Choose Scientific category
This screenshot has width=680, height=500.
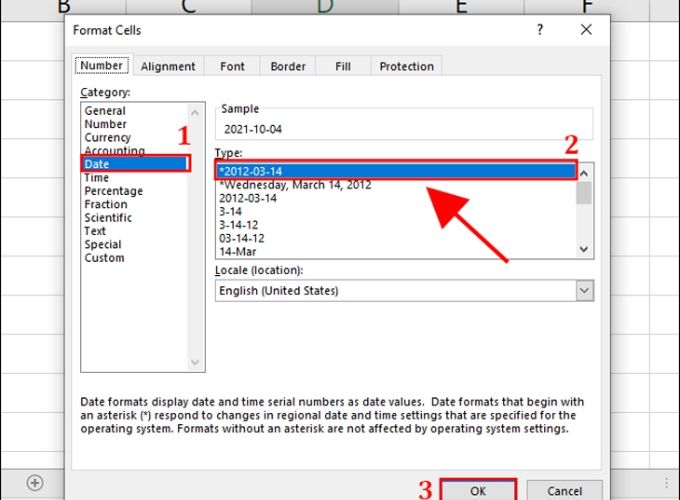[x=108, y=218]
